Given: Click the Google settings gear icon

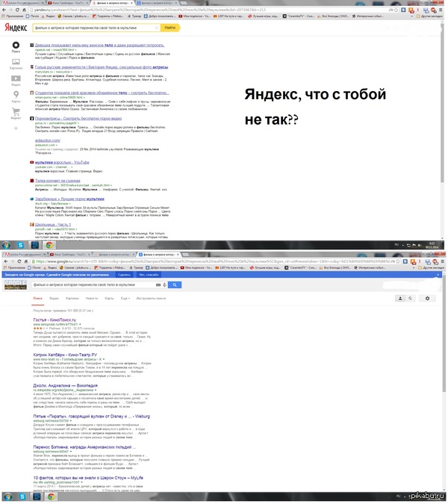Looking at the screenshot, I should click(427, 299).
